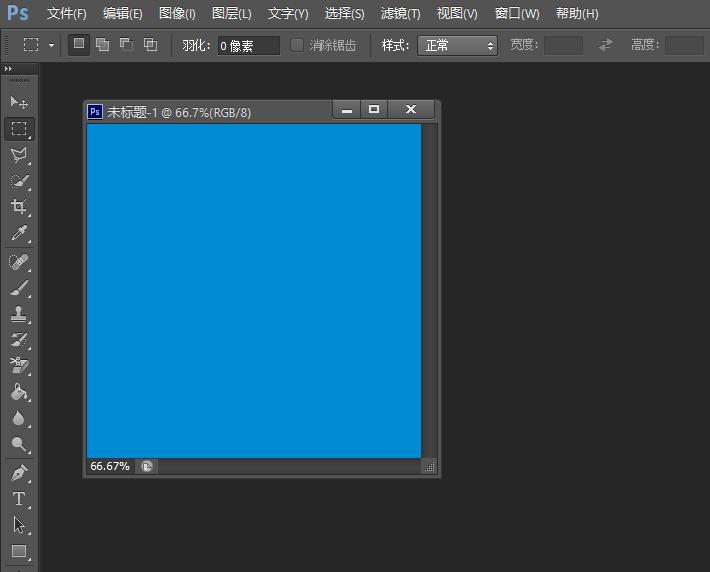Select the Spot Healing Brush tool
Viewport: 710px width, 572px height.
click(19, 262)
